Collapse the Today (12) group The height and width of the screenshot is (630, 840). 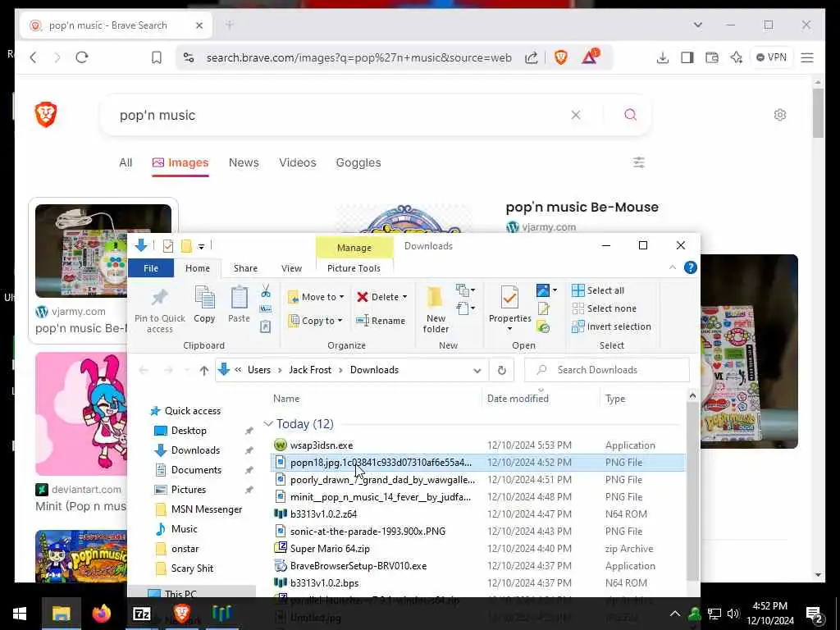point(268,424)
